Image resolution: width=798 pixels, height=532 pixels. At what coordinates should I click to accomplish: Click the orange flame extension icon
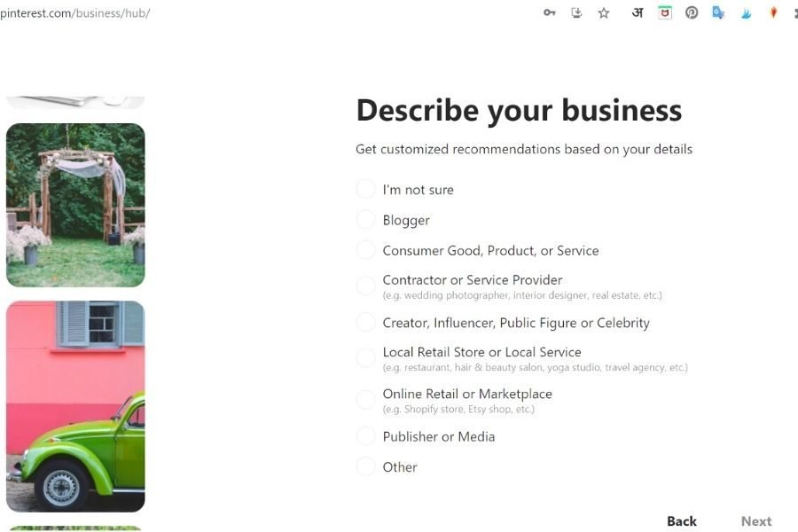(773, 13)
